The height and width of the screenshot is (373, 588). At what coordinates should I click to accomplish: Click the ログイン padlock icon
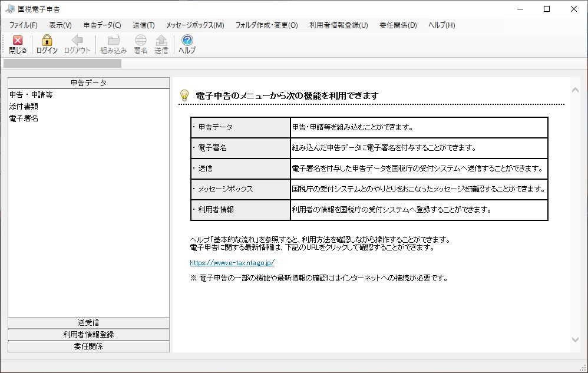coord(47,41)
